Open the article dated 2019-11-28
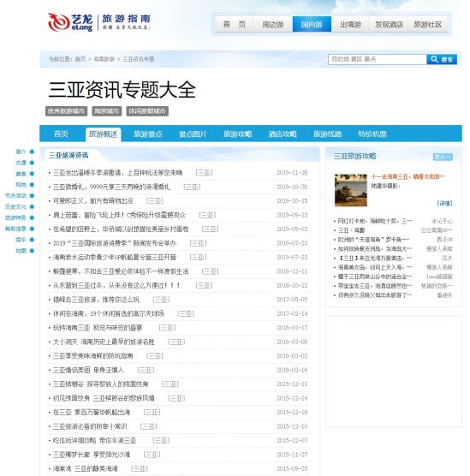Image resolution: width=470 pixels, height=476 pixels. (118, 173)
